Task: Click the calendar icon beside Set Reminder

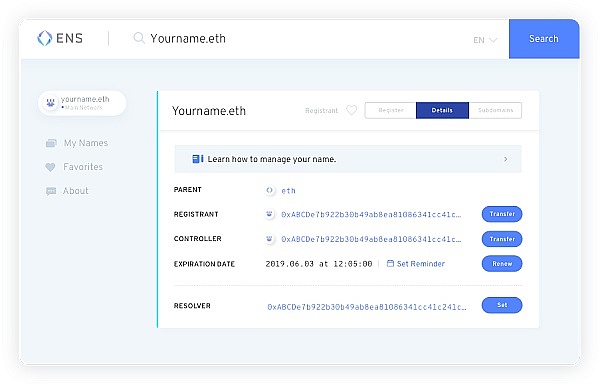Action: [390, 264]
